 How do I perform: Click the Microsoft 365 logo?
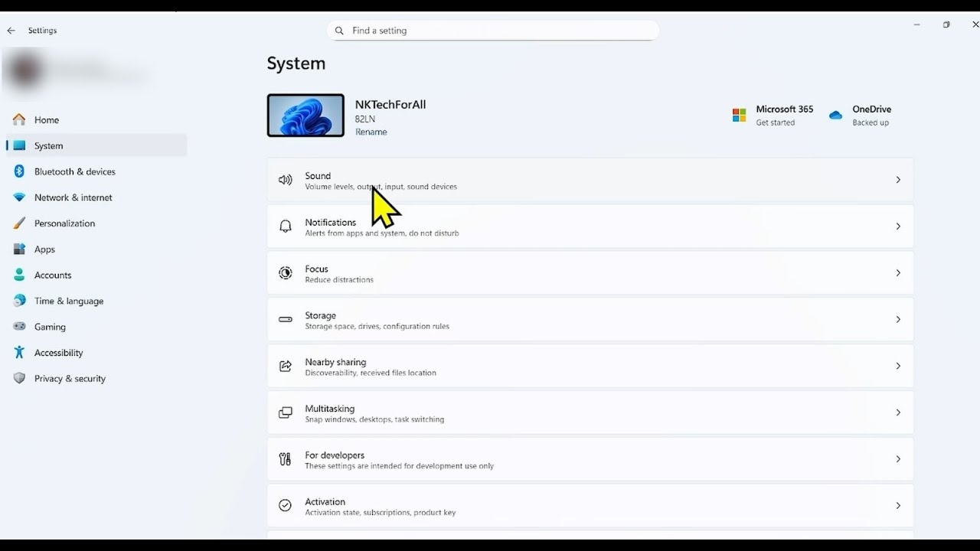point(739,115)
